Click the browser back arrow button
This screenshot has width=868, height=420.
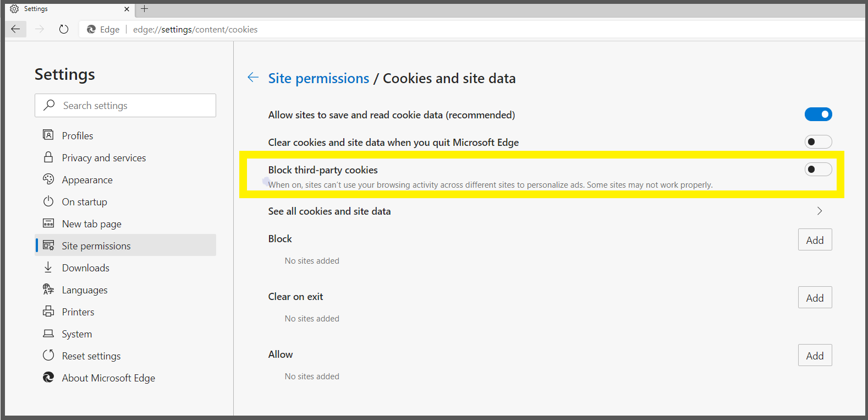click(15, 29)
